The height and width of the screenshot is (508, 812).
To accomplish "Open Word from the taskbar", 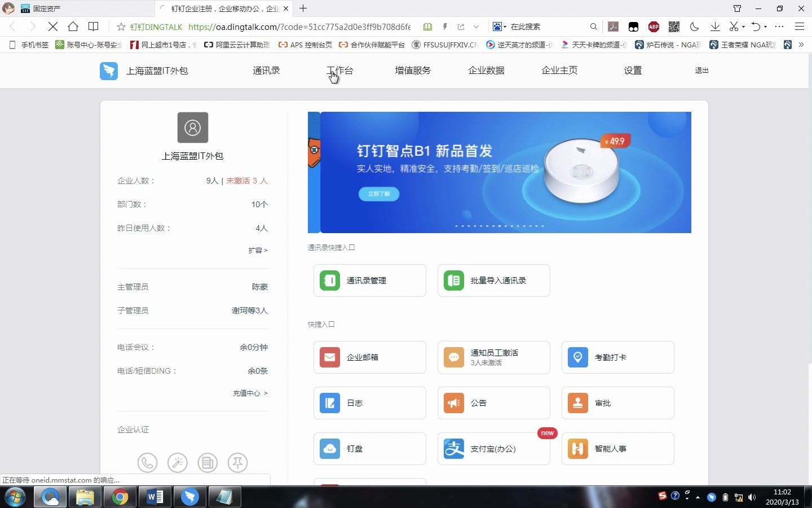I will coord(155,497).
